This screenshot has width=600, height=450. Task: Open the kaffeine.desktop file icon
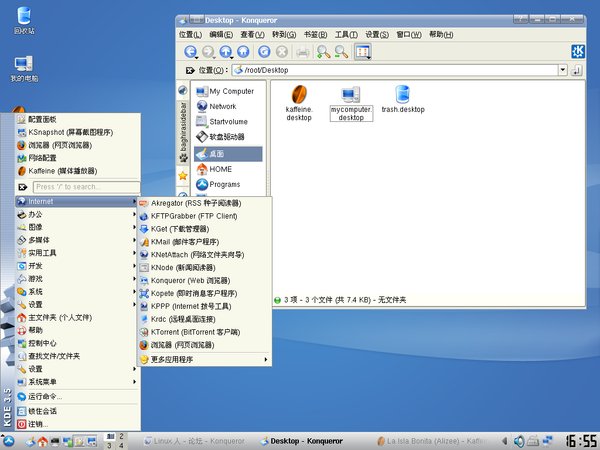(299, 95)
